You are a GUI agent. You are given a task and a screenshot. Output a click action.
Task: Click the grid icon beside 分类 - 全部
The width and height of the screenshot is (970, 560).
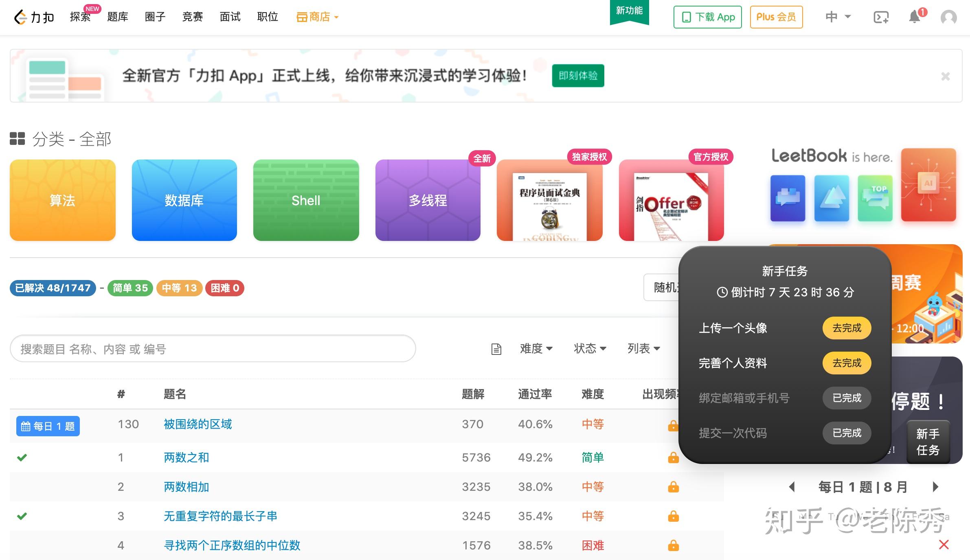(18, 138)
